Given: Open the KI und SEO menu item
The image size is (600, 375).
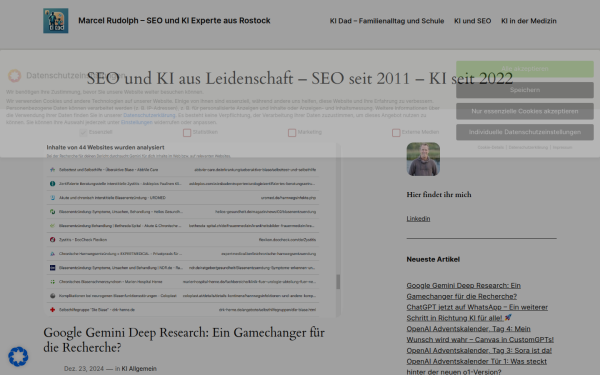Looking at the screenshot, I should (473, 21).
